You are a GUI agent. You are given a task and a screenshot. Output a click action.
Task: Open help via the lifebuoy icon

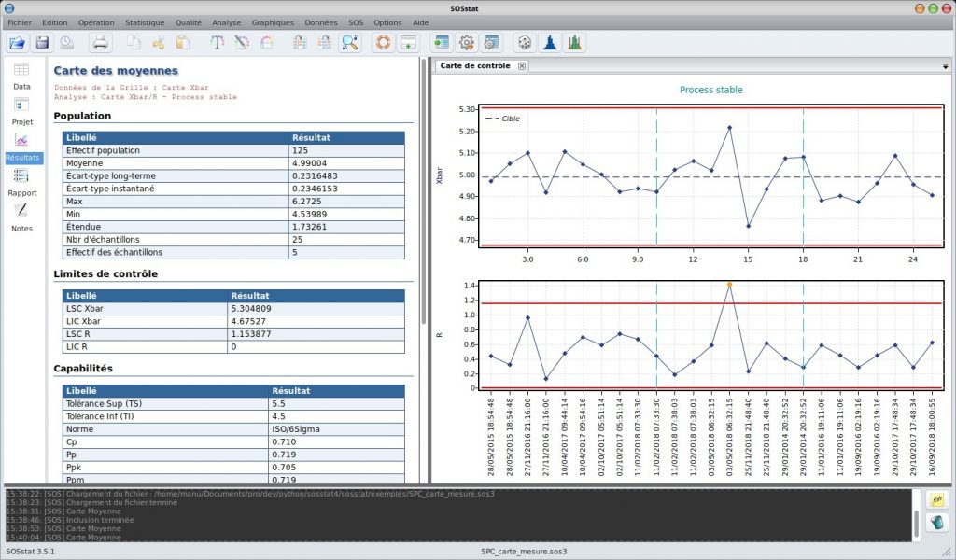coord(383,42)
